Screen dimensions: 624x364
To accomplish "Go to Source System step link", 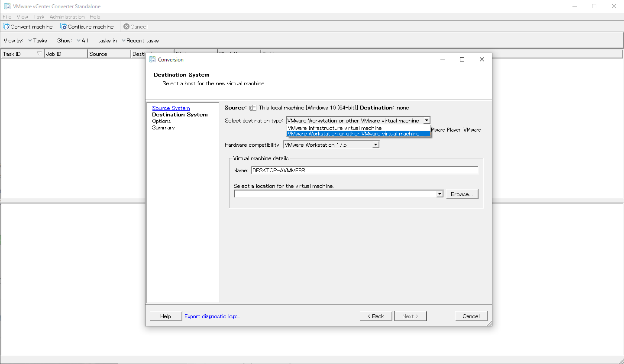I will (171, 108).
